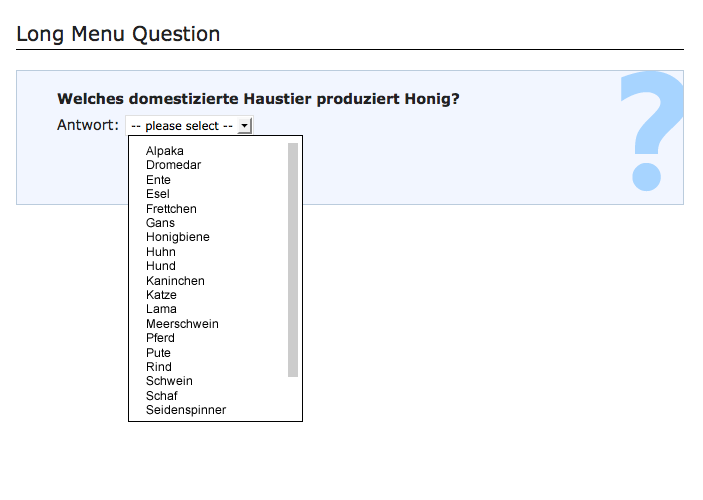
Task: Select Meerschwein in the menu
Action: (x=182, y=324)
